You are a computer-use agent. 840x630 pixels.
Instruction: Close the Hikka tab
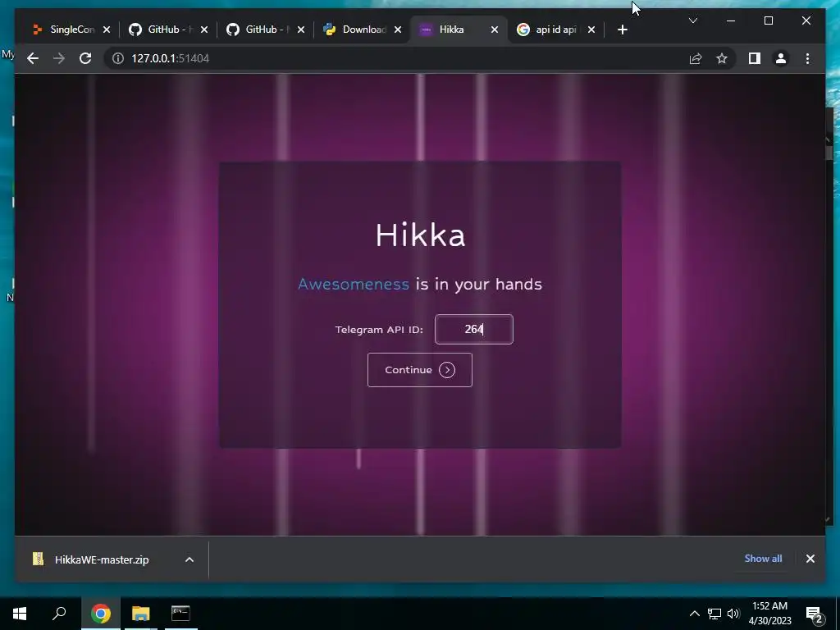point(495,30)
